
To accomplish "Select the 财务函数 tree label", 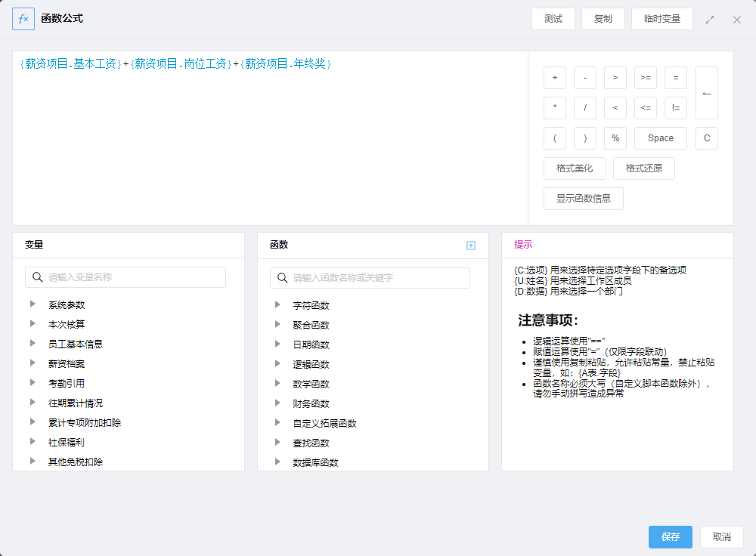I will click(x=311, y=403).
